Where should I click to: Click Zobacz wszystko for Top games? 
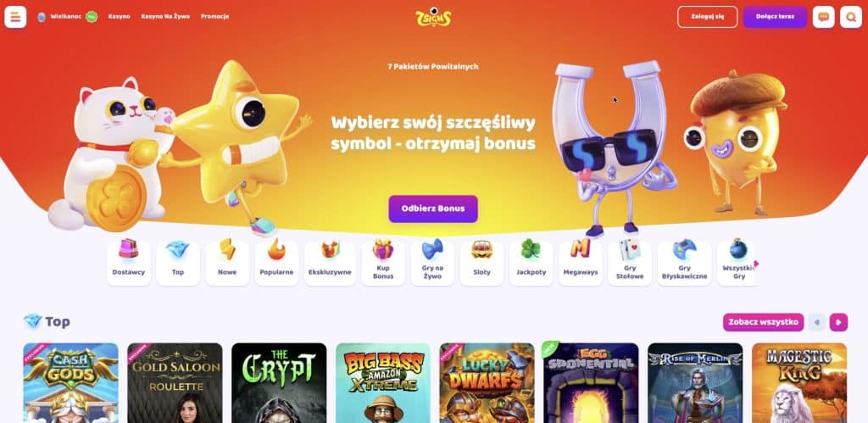[764, 321]
